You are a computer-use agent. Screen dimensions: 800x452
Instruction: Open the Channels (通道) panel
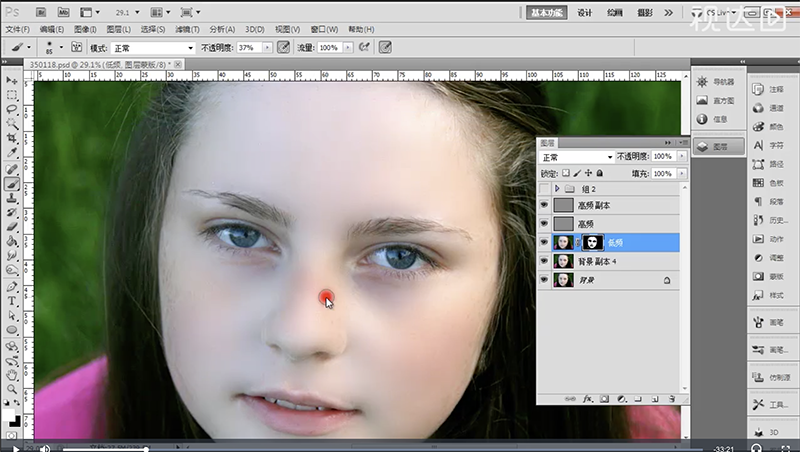coord(768,108)
